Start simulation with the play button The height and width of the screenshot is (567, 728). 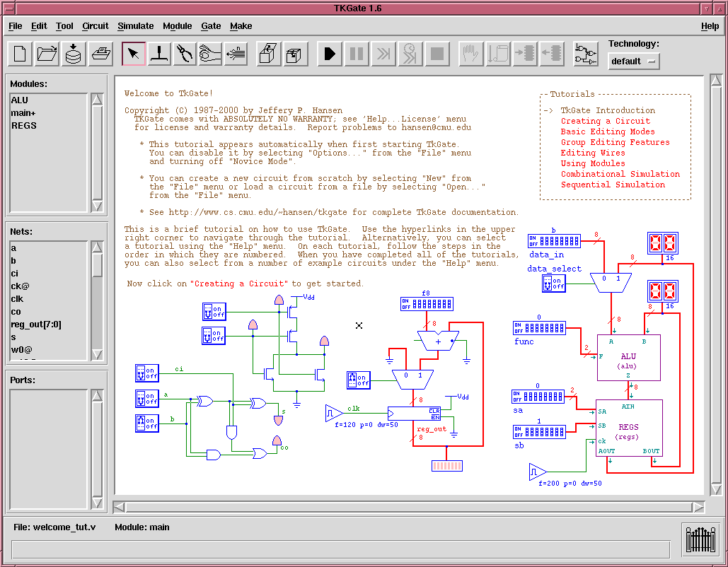point(329,54)
